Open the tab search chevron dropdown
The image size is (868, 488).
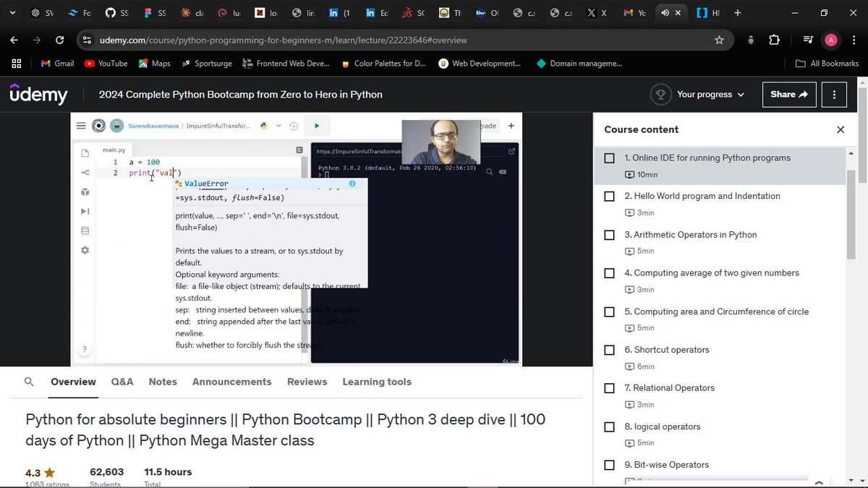click(x=12, y=12)
